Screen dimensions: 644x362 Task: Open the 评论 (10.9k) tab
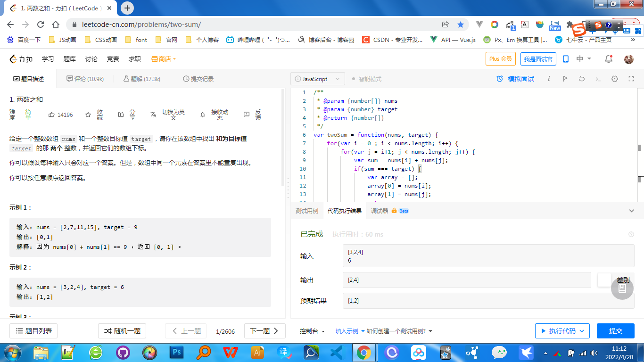(85, 79)
